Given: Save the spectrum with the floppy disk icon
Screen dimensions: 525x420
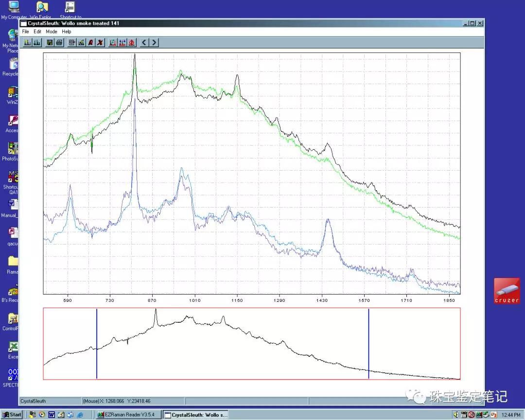Looking at the screenshot, I should click(50, 43).
